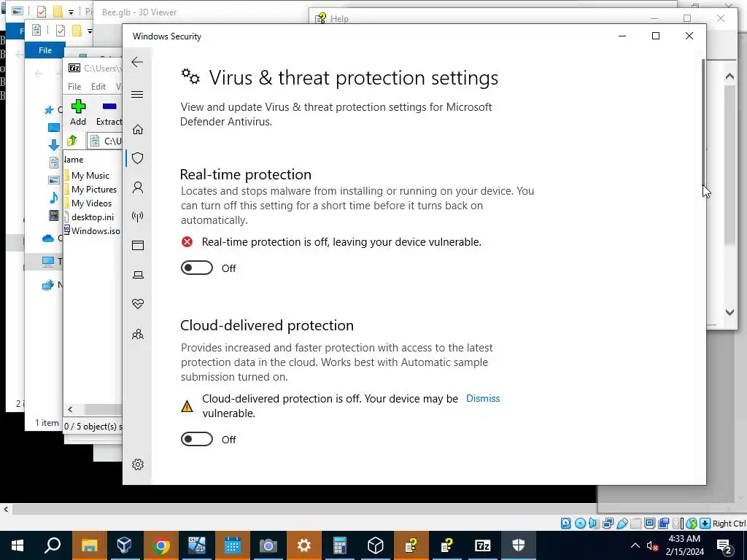The image size is (747, 560).
Task: Go up one folder in 7-Zip
Action: pyautogui.click(x=72, y=141)
